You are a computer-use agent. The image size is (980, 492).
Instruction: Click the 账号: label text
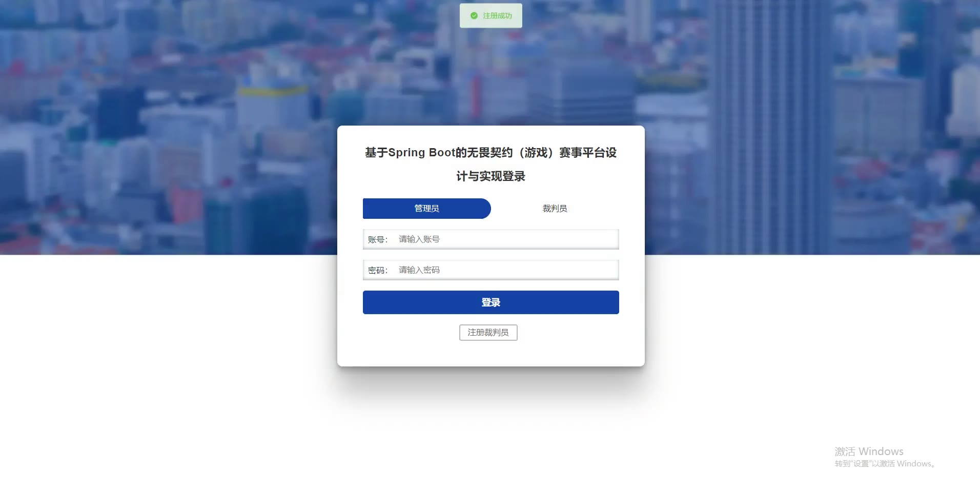[378, 239]
